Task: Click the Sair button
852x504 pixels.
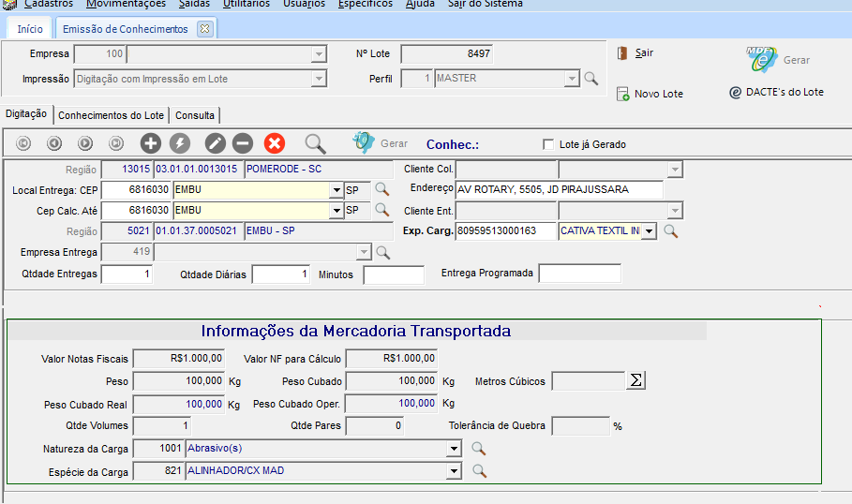Action: coord(635,53)
